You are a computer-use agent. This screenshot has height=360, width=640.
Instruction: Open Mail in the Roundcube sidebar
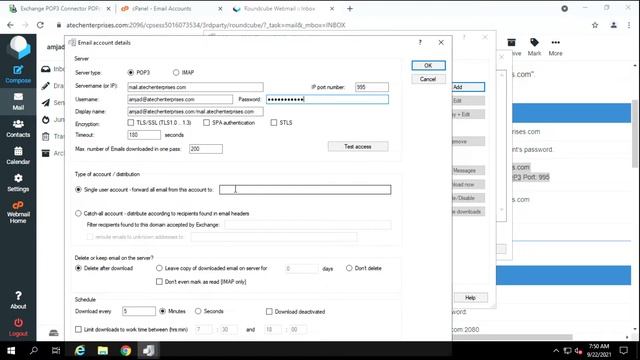[x=18, y=102]
